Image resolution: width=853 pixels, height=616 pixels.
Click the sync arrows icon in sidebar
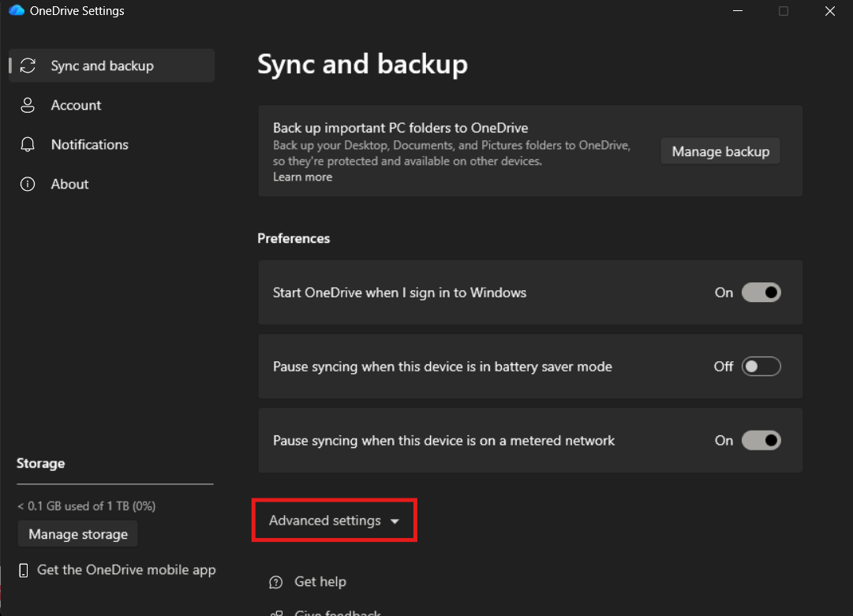coord(28,65)
